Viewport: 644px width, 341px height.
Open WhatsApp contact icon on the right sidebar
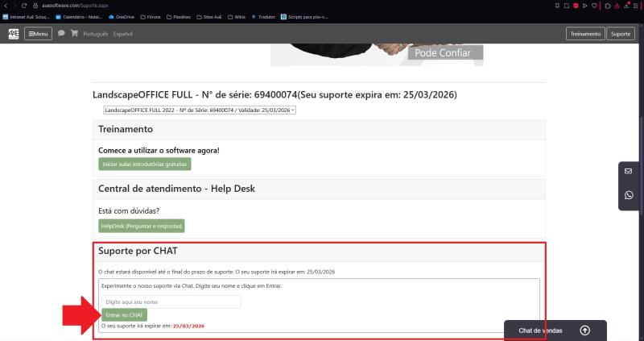629,195
